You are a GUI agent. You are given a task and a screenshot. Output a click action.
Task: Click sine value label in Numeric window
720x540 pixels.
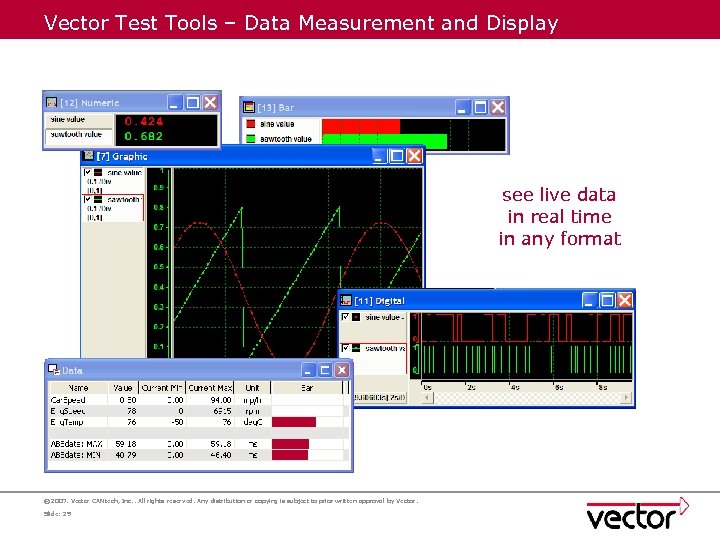[x=68, y=119]
